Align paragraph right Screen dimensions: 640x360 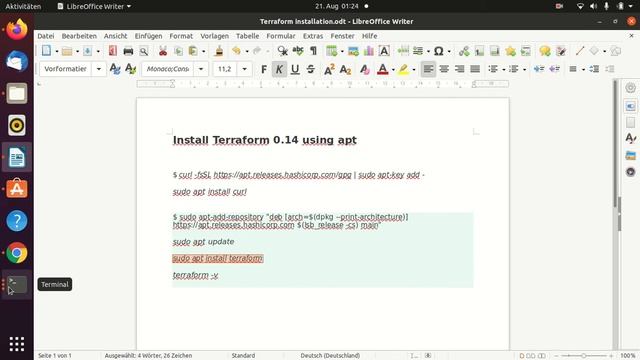coord(460,69)
